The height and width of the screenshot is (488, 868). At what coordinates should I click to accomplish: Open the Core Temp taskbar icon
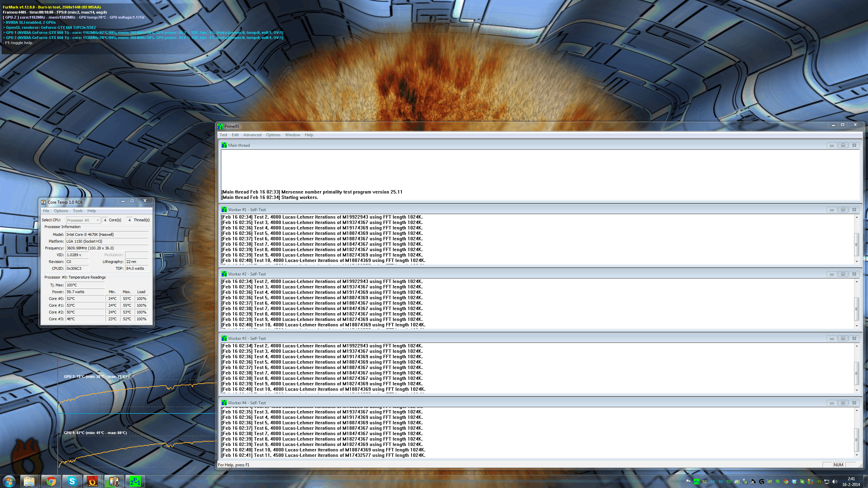tap(114, 481)
